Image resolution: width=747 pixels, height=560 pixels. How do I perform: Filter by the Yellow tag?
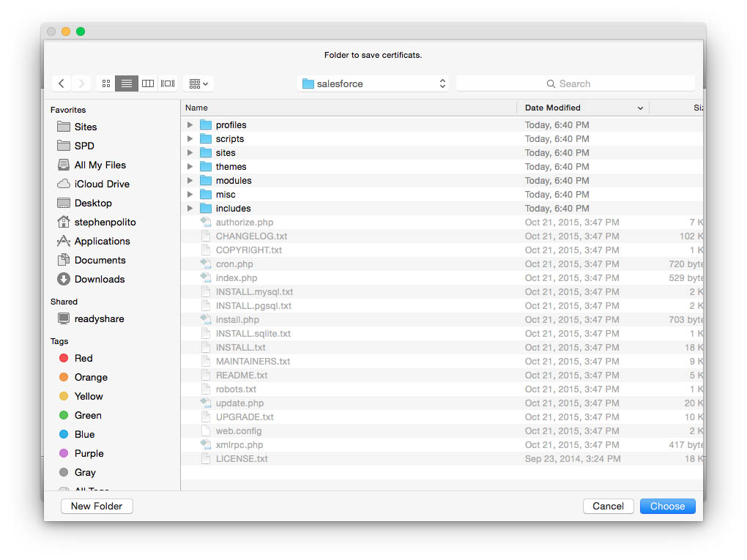coord(89,396)
